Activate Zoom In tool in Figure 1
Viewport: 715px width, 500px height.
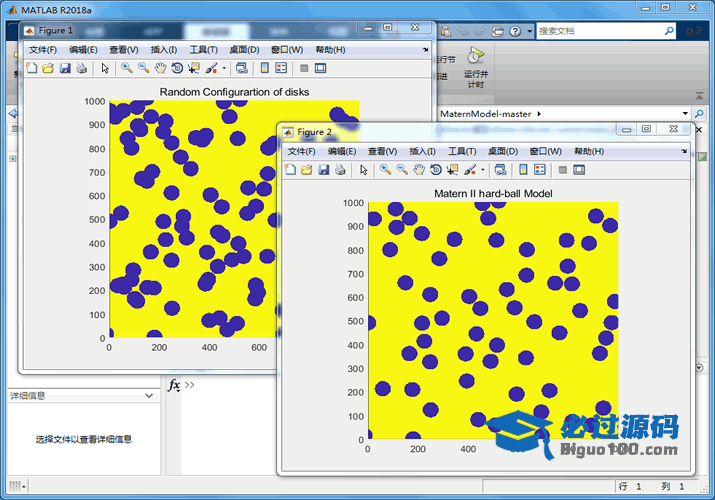[x=126, y=68]
